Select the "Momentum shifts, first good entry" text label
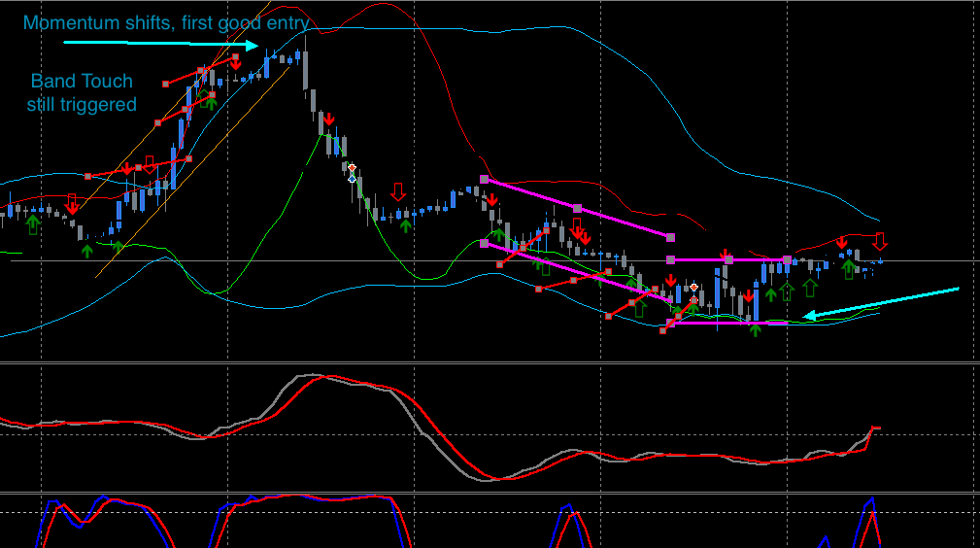The image size is (980, 548). coord(166,23)
